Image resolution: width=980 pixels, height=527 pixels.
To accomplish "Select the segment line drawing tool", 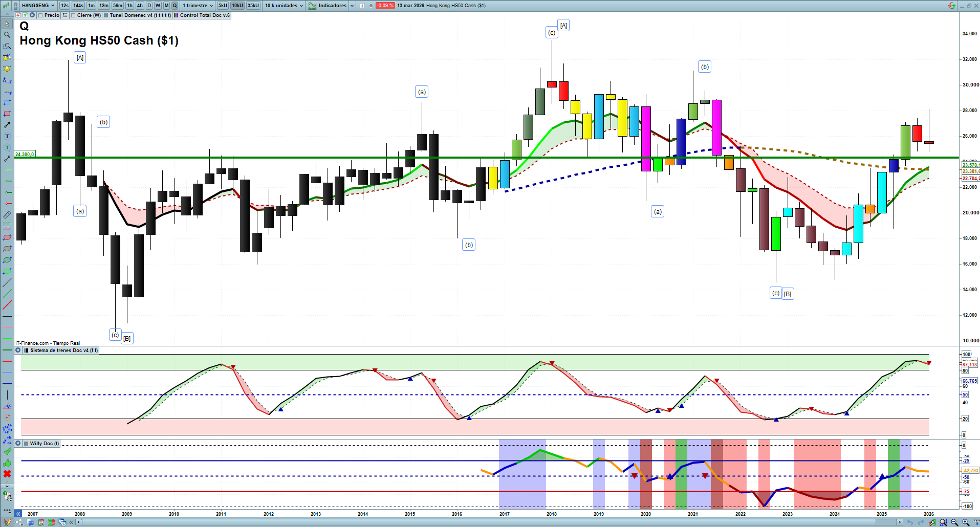I will pos(7,159).
